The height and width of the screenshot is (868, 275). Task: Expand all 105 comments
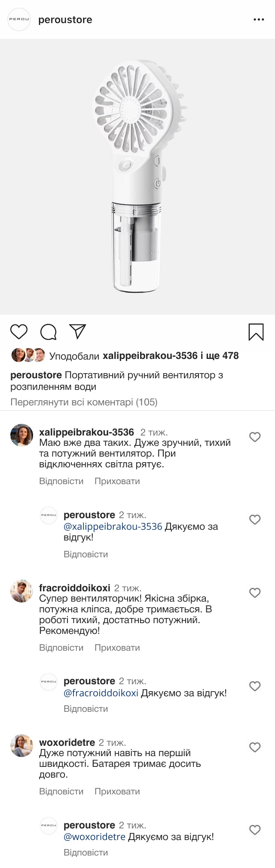84,402
